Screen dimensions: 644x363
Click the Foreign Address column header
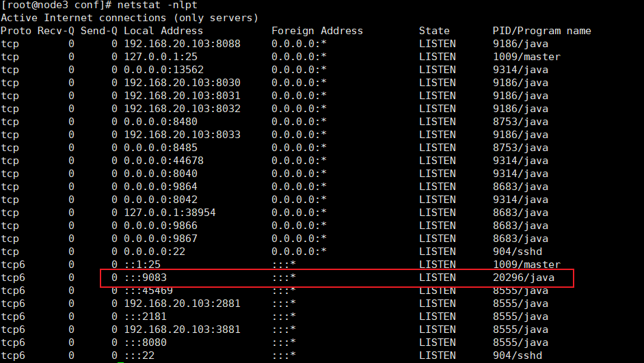pyautogui.click(x=317, y=31)
